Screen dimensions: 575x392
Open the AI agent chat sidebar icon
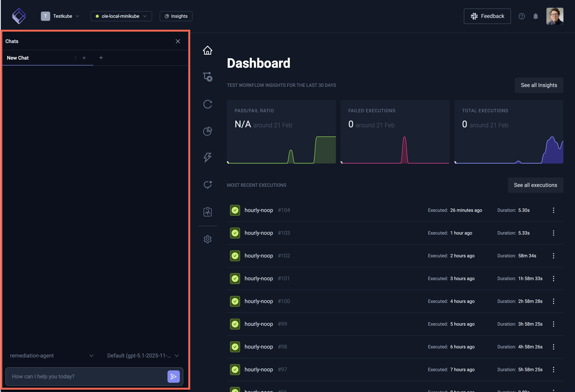coord(207,185)
